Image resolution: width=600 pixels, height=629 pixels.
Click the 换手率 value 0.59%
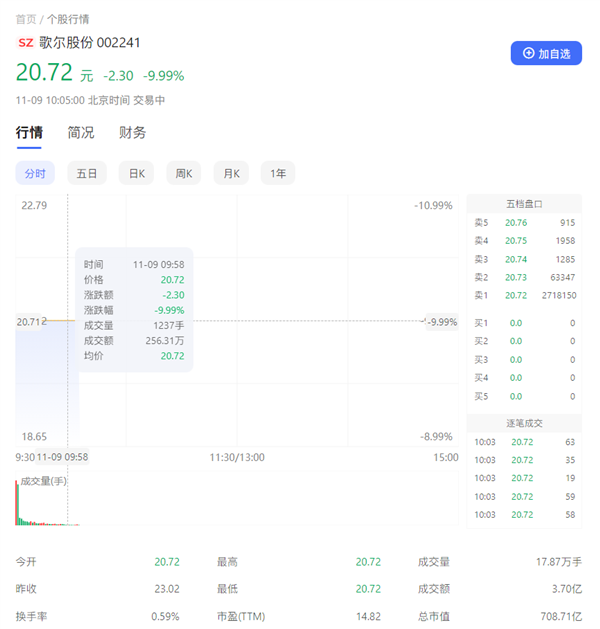click(165, 616)
